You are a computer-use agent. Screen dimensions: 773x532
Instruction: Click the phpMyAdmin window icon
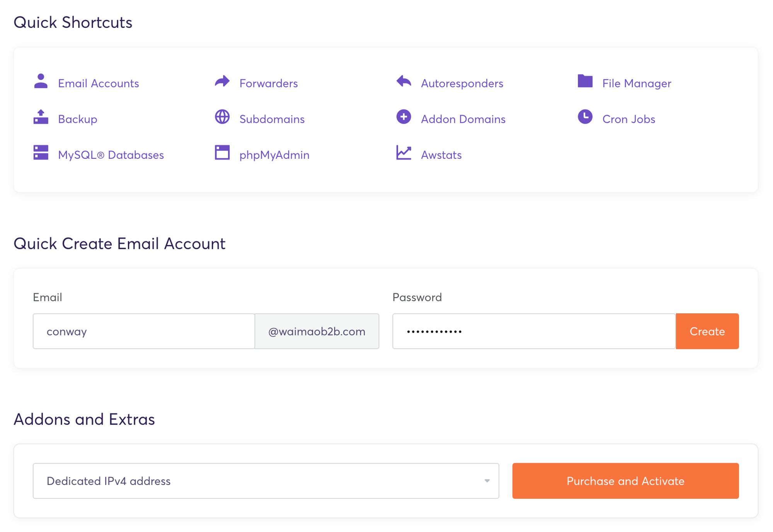coord(222,153)
